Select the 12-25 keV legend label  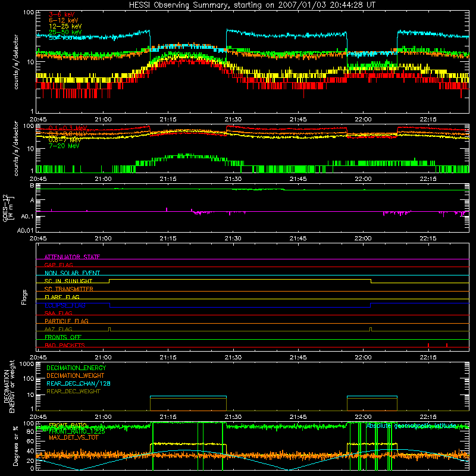65,26
